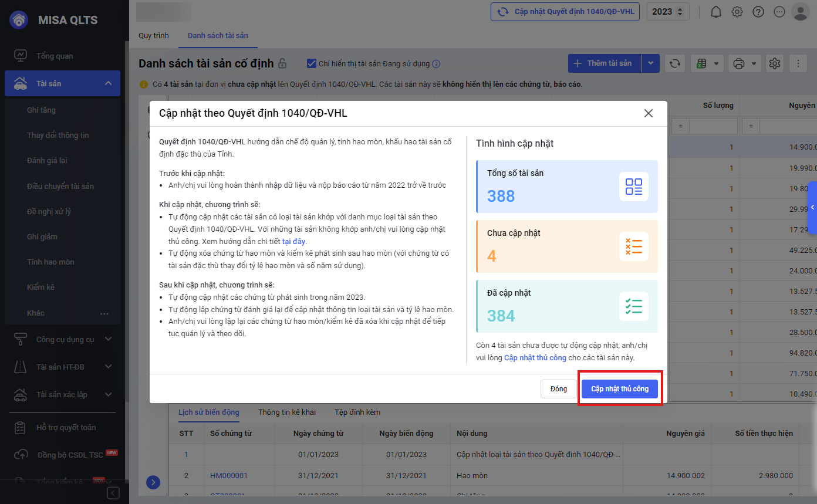Click the Đồng bộ CSDL TSC cloud icon
The width and height of the screenshot is (817, 504).
pyautogui.click(x=21, y=455)
